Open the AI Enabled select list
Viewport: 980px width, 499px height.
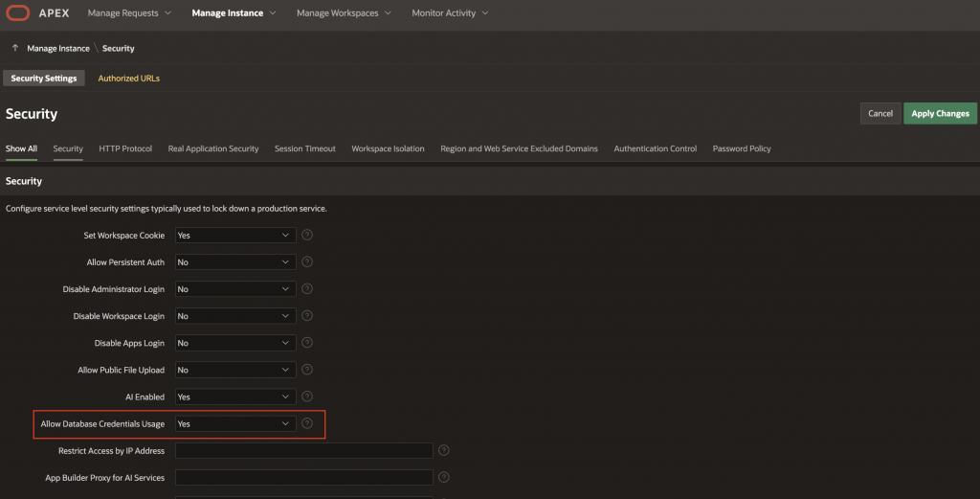(235, 397)
